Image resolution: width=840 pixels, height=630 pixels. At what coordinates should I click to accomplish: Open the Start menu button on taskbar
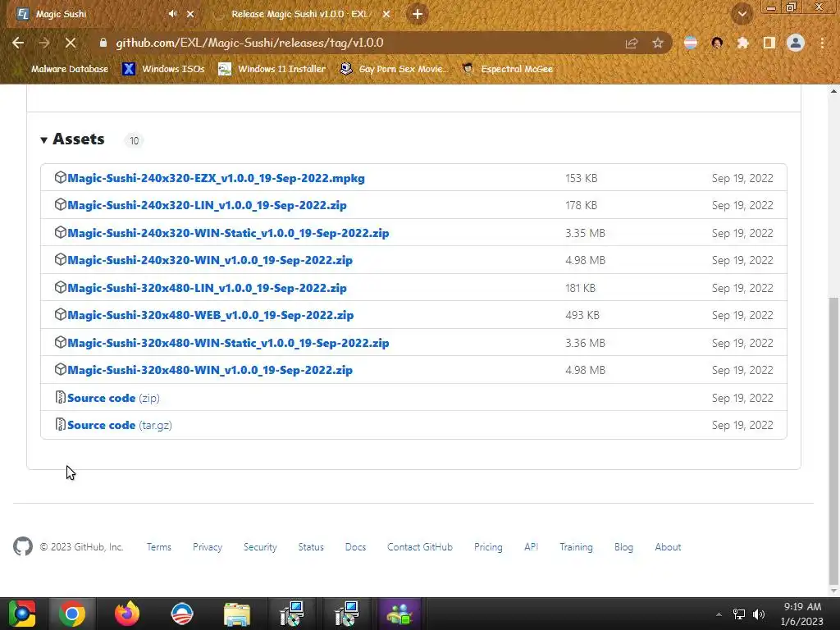(22, 614)
